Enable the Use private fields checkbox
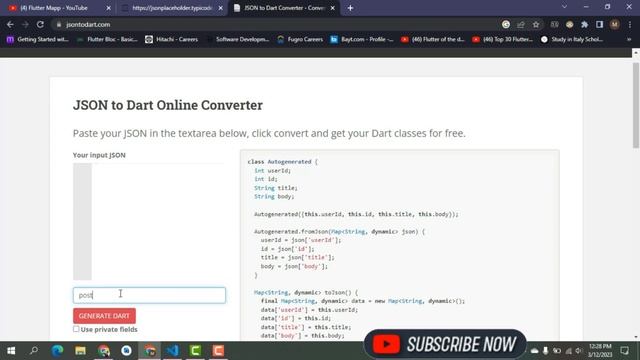This screenshot has height=360, width=640. point(76,329)
